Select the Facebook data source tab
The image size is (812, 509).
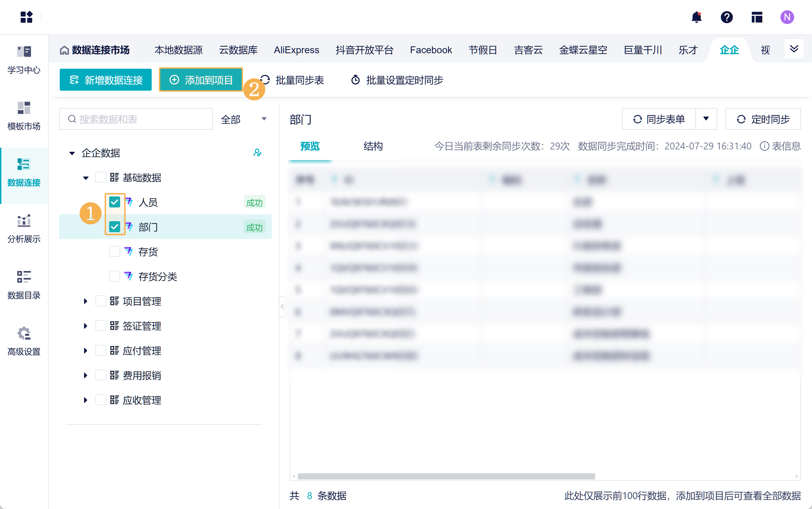point(431,50)
